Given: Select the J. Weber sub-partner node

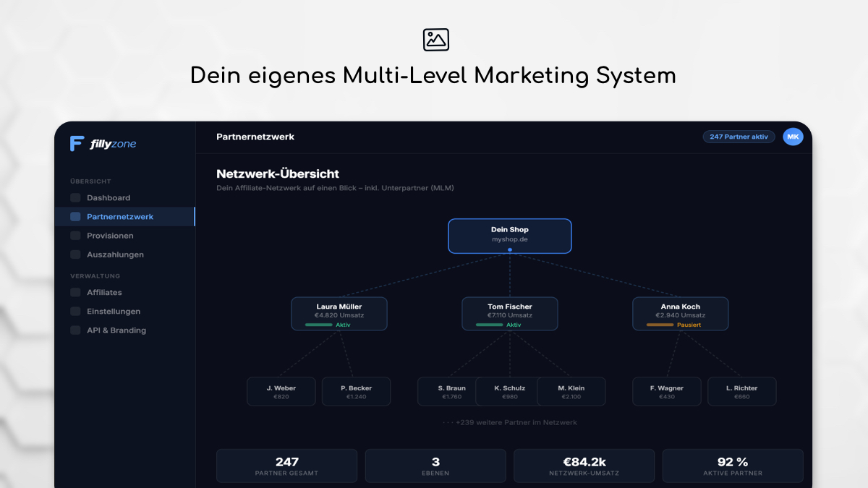Looking at the screenshot, I should coord(281,391).
